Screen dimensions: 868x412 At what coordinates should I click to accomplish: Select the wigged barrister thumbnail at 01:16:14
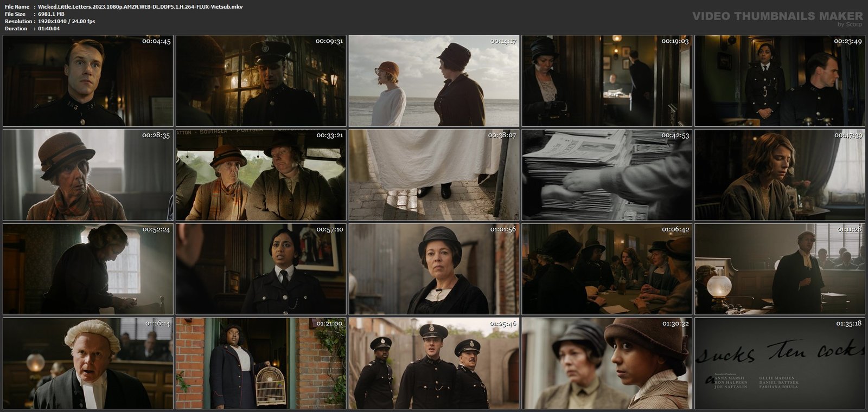pos(88,363)
